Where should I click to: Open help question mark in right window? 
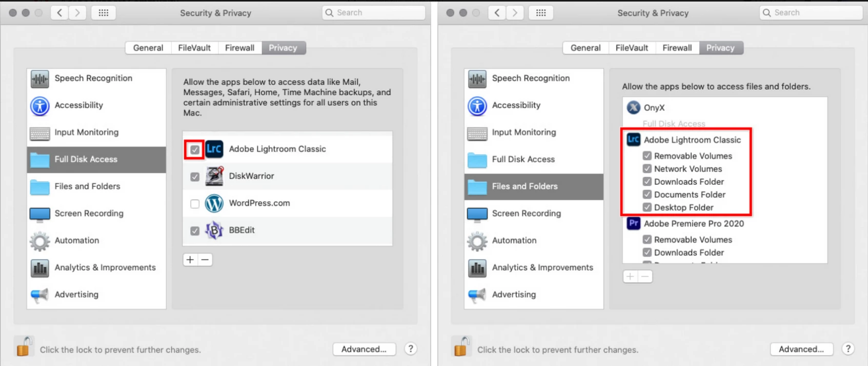(848, 349)
